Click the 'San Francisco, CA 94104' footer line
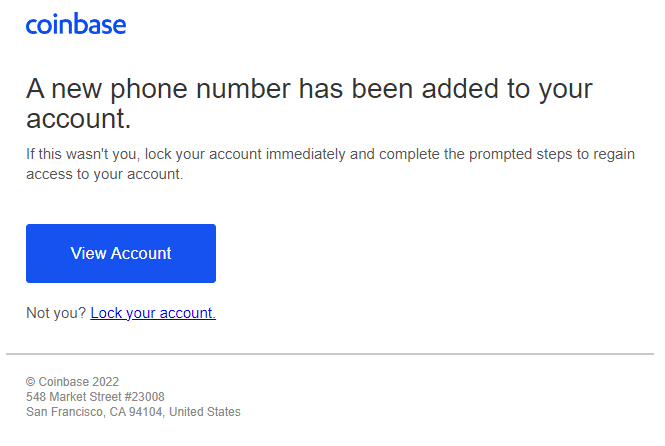 coord(95,412)
